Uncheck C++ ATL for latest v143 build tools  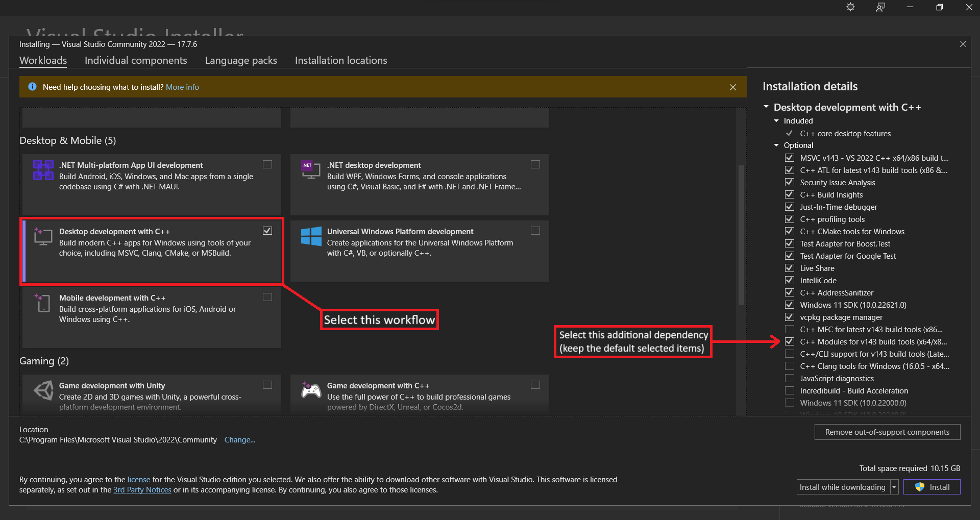point(790,170)
